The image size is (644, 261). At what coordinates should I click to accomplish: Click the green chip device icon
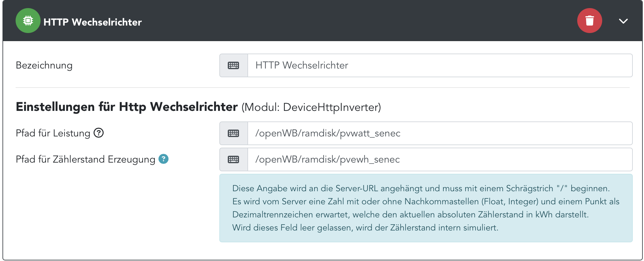pyautogui.click(x=28, y=21)
